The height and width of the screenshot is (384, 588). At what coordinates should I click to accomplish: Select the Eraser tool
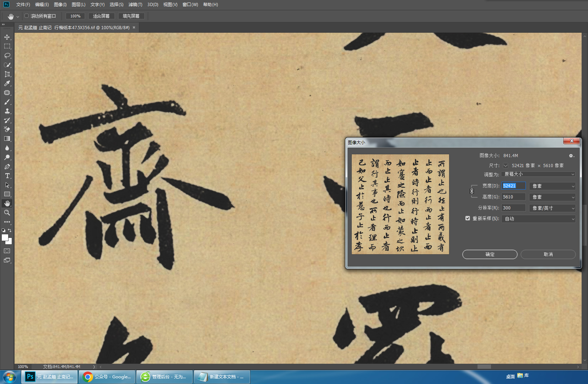point(7,129)
